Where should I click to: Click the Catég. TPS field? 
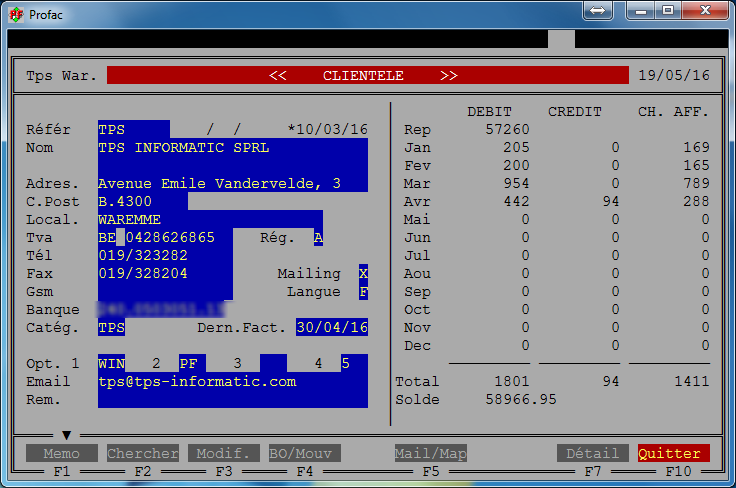coord(111,327)
